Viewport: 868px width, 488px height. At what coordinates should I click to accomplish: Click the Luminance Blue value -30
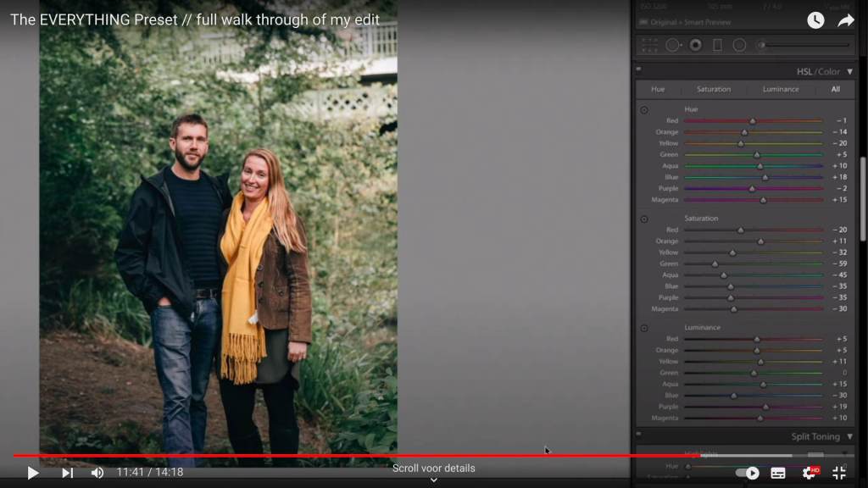[x=840, y=396]
